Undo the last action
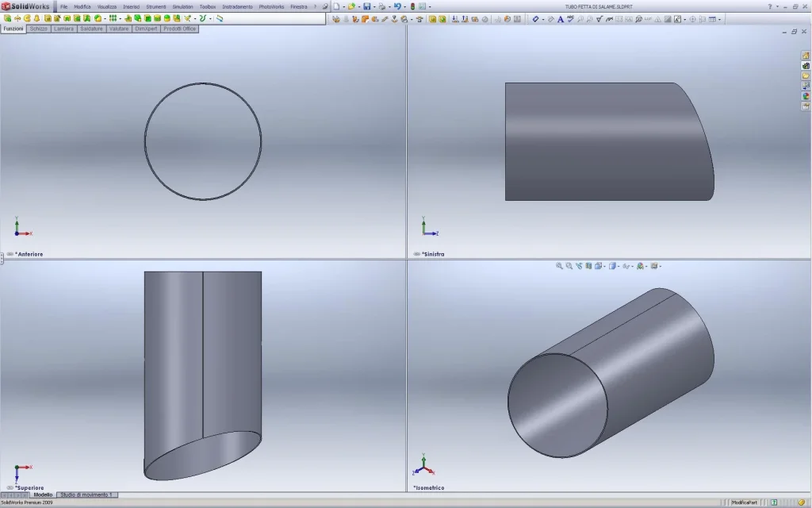Screen dimensions: 812x508 point(397,6)
